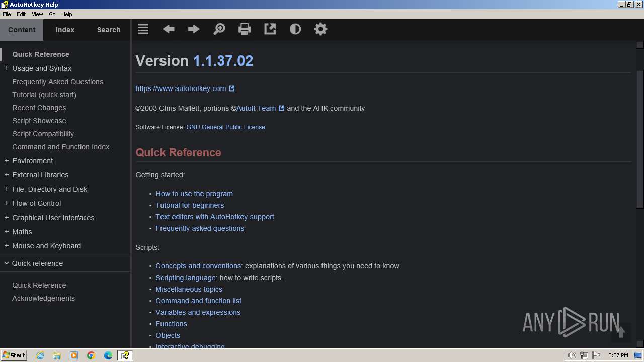Select Command and Function Index in sidebar

coord(61,147)
